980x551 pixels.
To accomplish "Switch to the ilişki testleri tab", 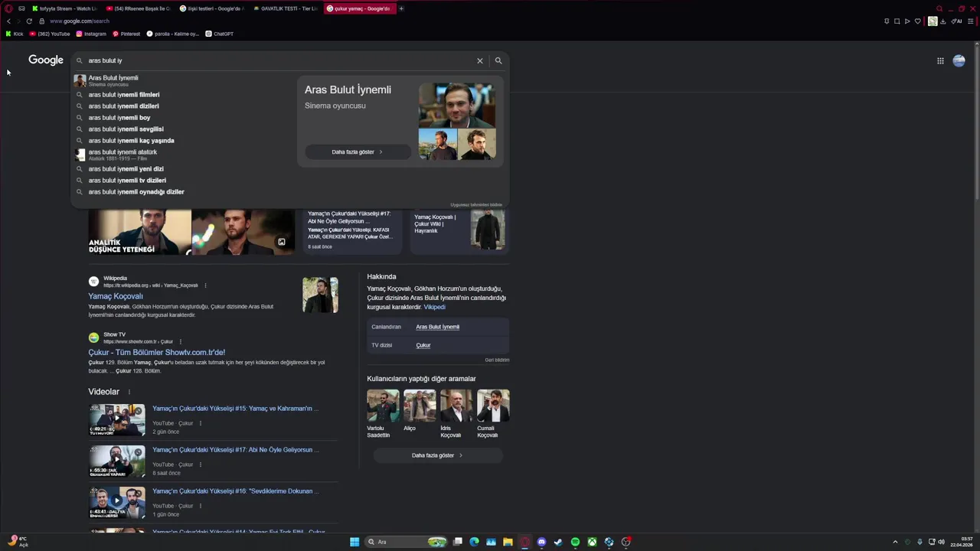I will tap(212, 8).
